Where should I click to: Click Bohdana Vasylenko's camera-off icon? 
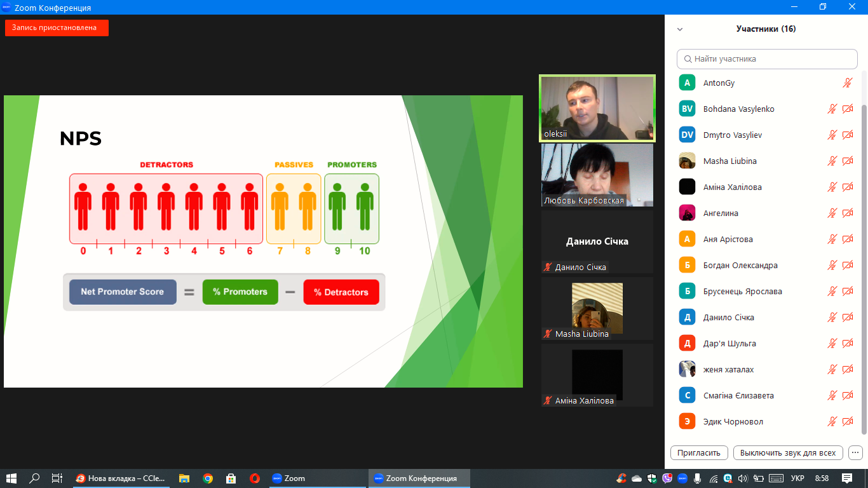(x=847, y=109)
